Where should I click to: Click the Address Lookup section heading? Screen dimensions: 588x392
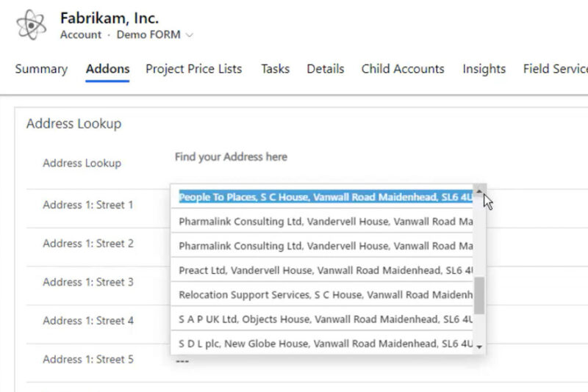[x=74, y=123]
